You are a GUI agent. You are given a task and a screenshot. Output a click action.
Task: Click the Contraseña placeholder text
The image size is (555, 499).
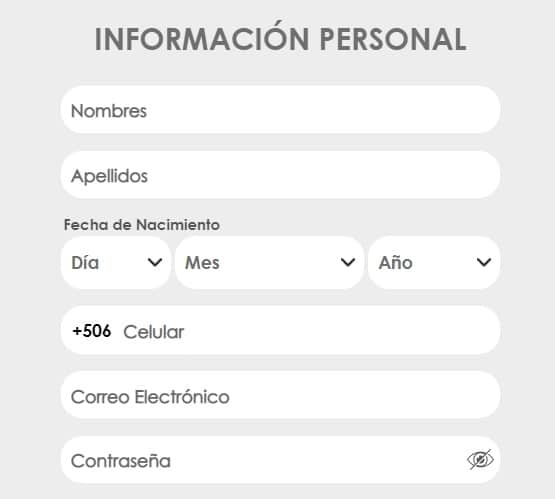[x=121, y=461]
